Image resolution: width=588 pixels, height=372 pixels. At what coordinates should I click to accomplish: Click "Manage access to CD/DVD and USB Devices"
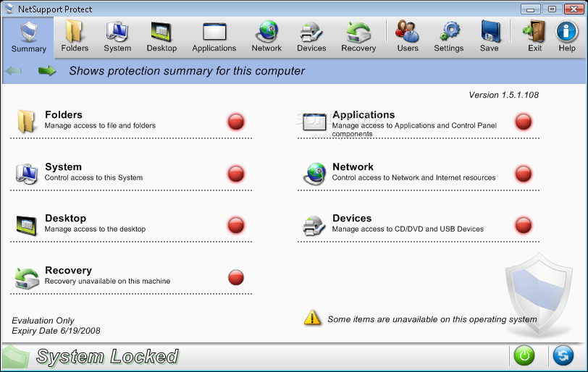408,229
